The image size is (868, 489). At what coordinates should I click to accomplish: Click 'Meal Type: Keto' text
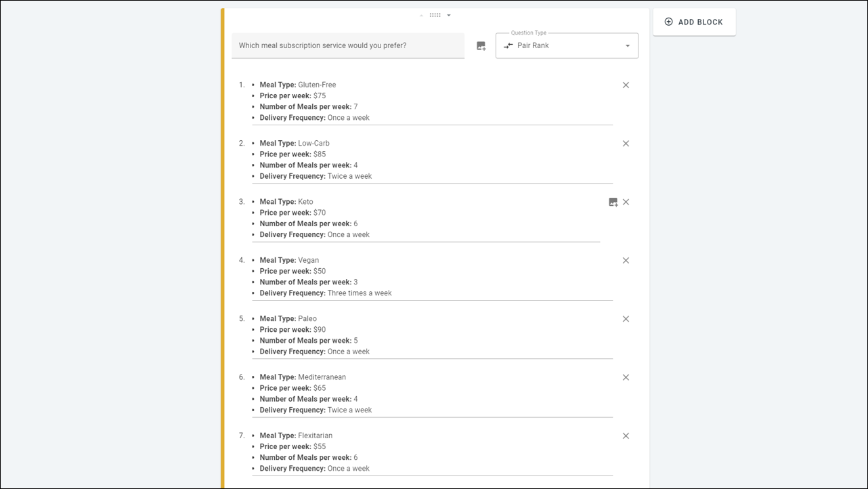click(286, 202)
